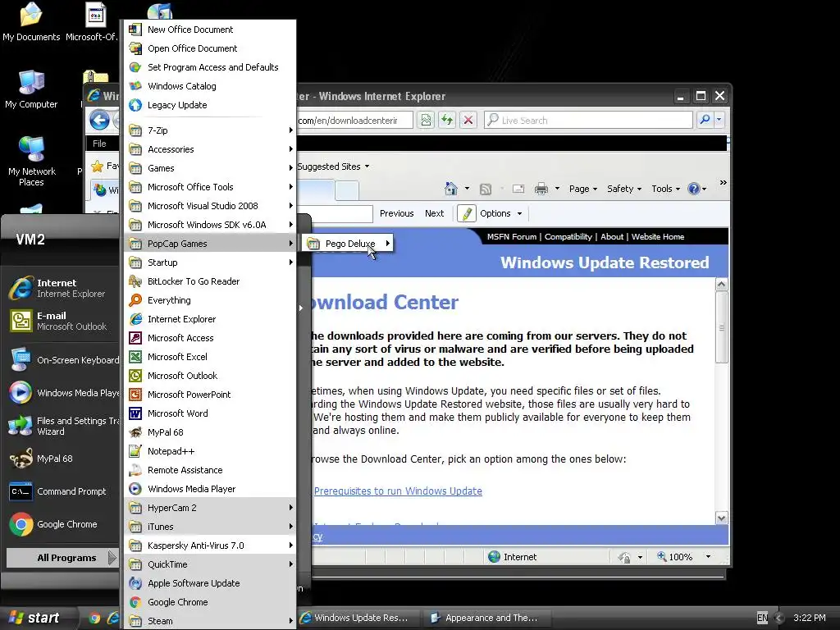Click the Internet Explorer icon in All Programs
This screenshot has width=840, height=630.
[x=135, y=319]
